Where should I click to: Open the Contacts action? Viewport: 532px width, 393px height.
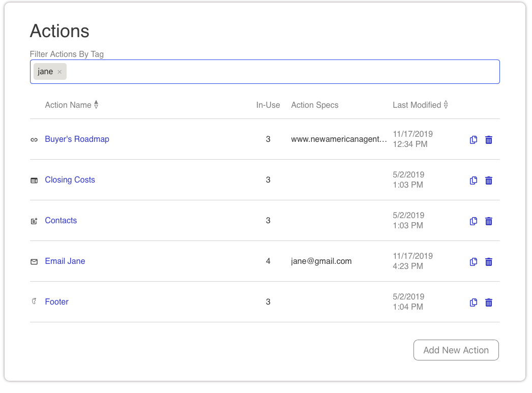click(x=61, y=220)
